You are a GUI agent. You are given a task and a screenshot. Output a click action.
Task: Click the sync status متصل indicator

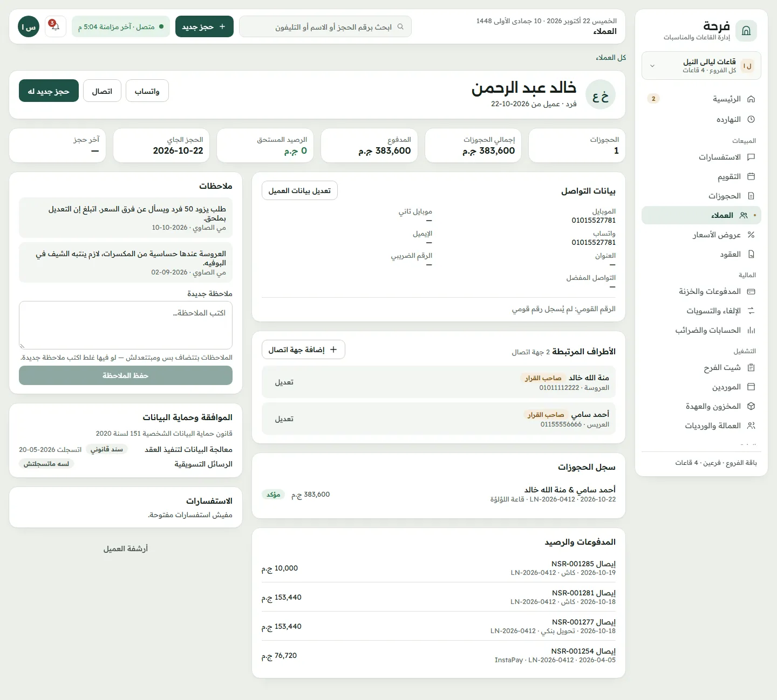coord(121,26)
